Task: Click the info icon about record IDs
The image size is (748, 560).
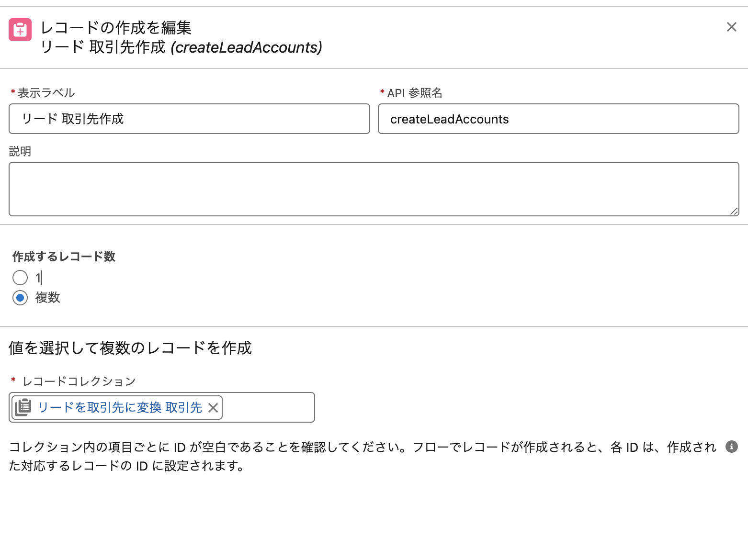Action: tap(731, 447)
